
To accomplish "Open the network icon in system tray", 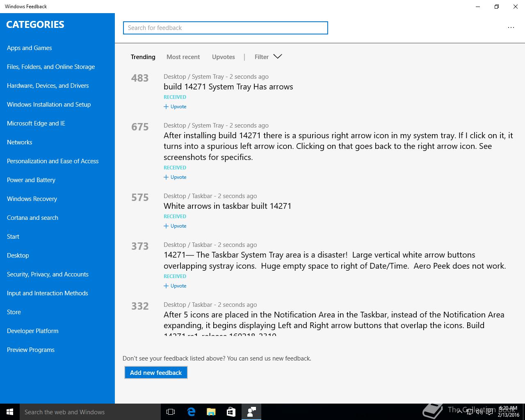I will 470,412.
